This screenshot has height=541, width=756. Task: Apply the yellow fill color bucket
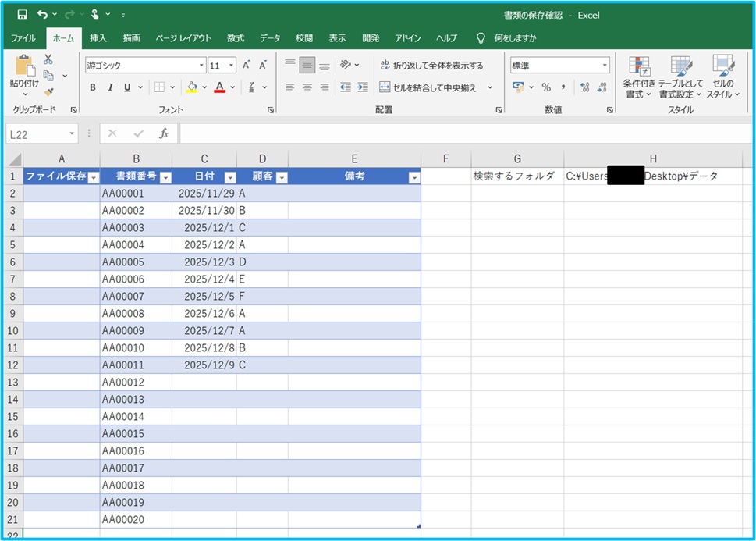coord(192,87)
